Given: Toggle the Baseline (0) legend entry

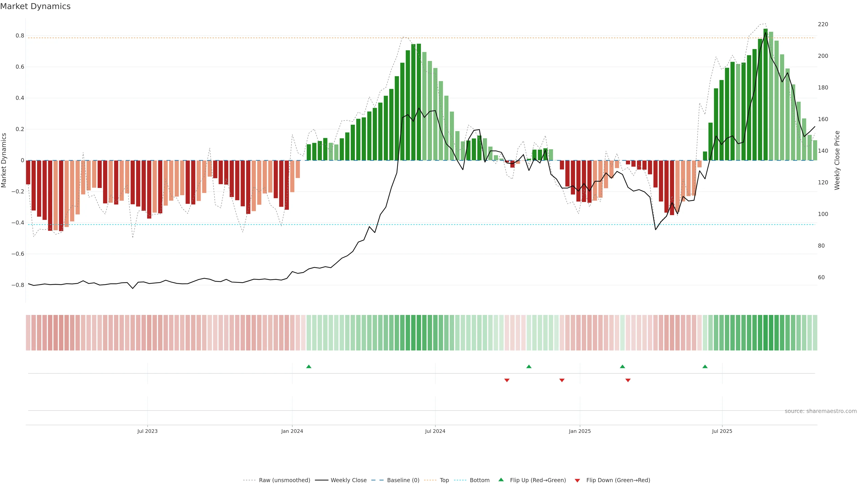Looking at the screenshot, I should pyautogui.click(x=403, y=480).
